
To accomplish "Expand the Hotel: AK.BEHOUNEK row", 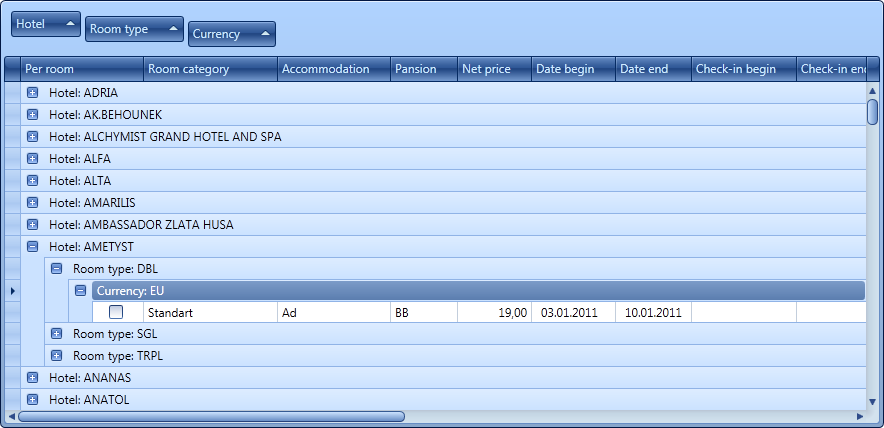I will coord(32,115).
